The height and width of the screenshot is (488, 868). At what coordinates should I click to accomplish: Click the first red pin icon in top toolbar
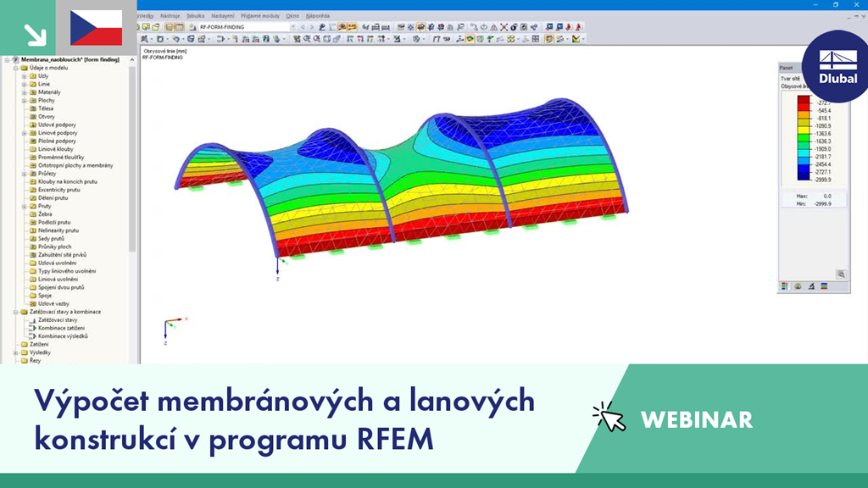tap(569, 26)
